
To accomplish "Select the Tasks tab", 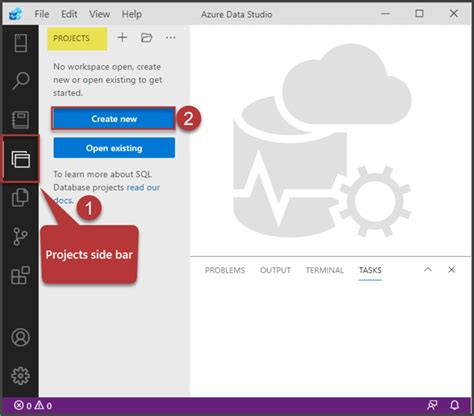I will click(x=370, y=270).
